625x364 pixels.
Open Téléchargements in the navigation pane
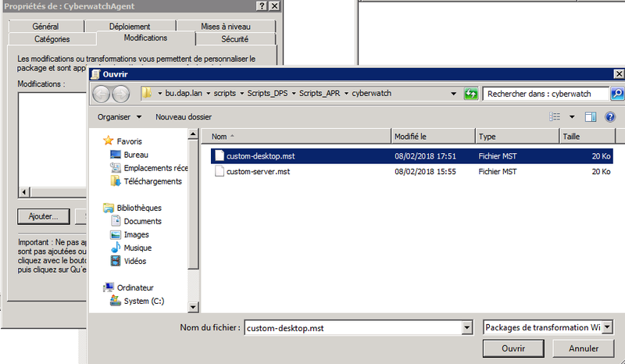[152, 181]
